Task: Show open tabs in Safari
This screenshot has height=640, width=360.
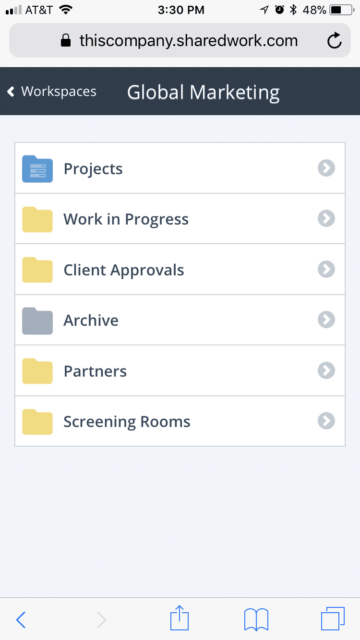Action: click(333, 619)
